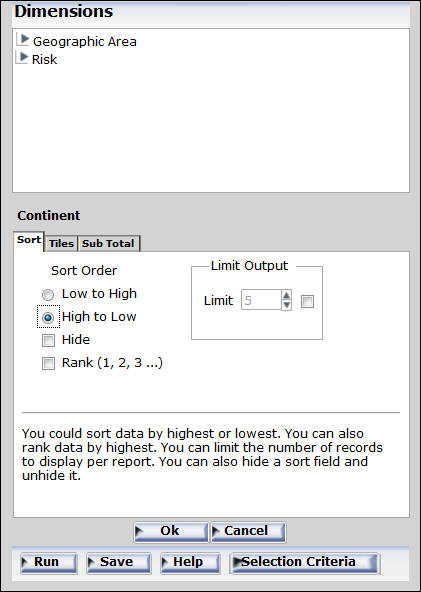Confirm with the Ok button

pyautogui.click(x=171, y=532)
